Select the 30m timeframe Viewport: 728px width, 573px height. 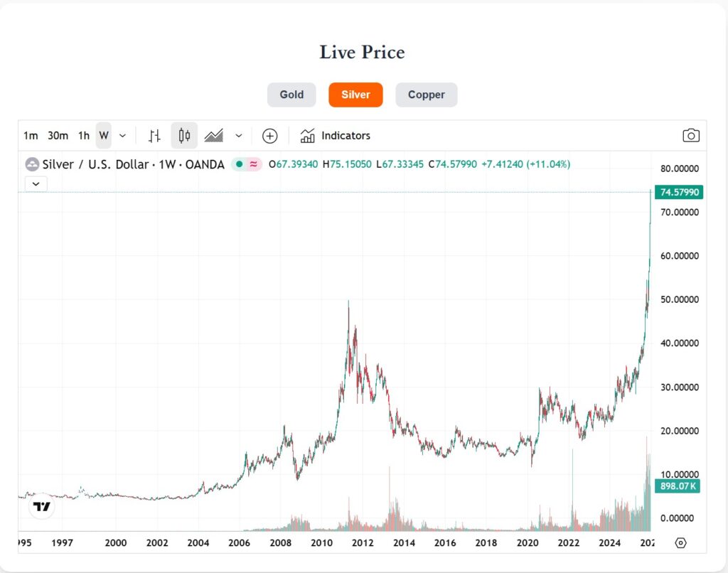click(x=58, y=136)
